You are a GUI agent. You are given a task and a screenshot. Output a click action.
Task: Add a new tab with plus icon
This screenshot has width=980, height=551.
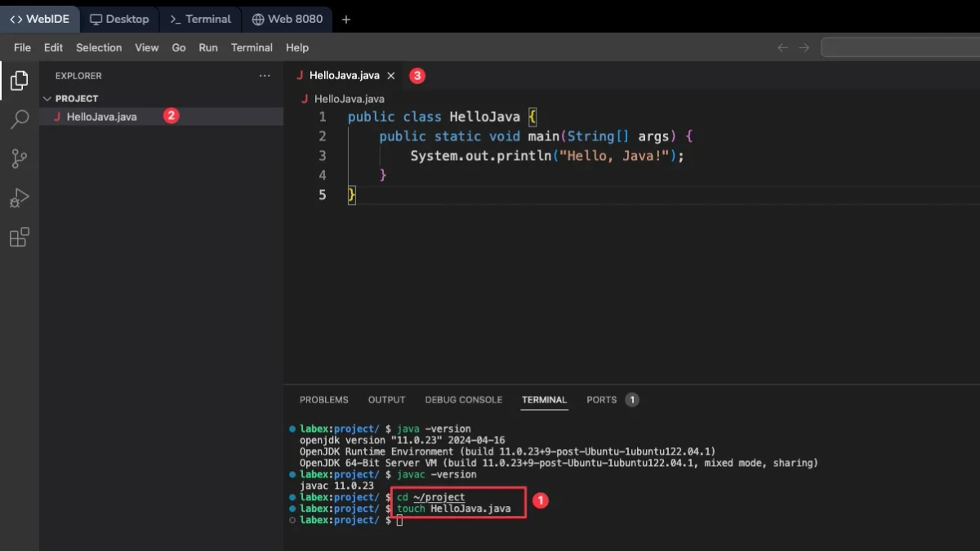pos(346,19)
